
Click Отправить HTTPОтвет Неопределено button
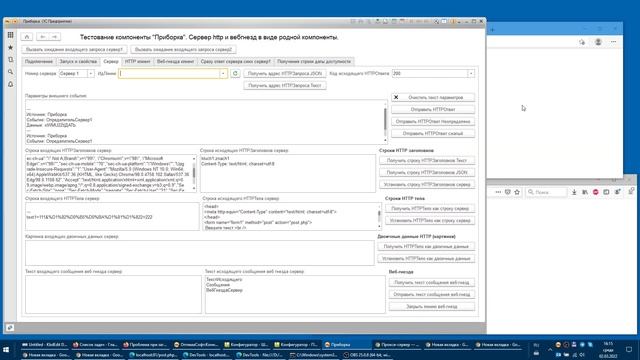point(433,121)
